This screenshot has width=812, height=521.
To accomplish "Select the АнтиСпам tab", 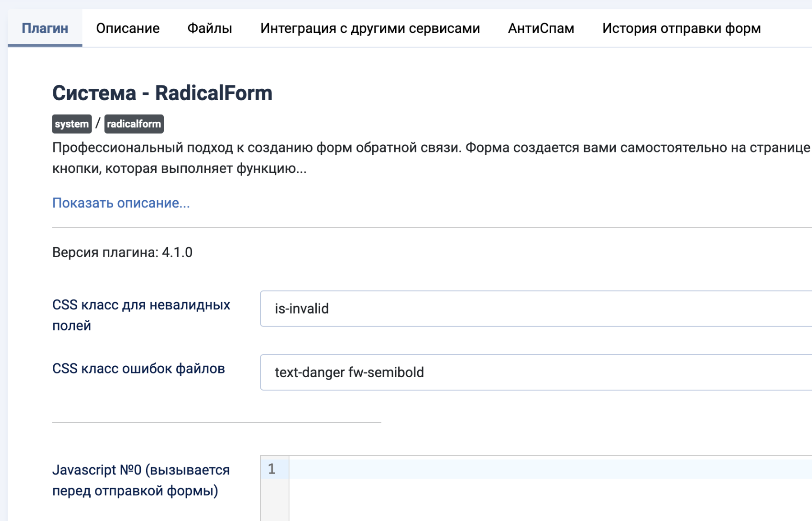I will pos(541,28).
